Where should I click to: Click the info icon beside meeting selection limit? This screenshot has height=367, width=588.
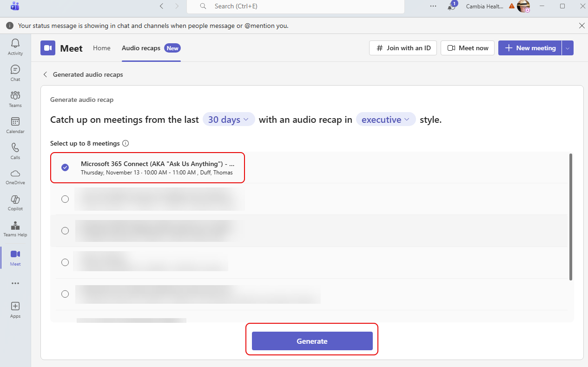pyautogui.click(x=126, y=143)
